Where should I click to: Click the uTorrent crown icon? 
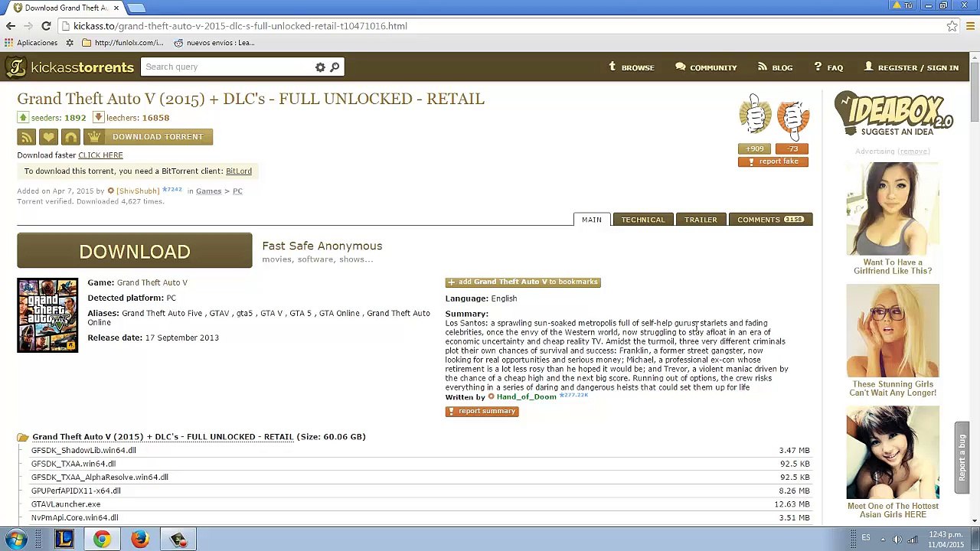93,137
